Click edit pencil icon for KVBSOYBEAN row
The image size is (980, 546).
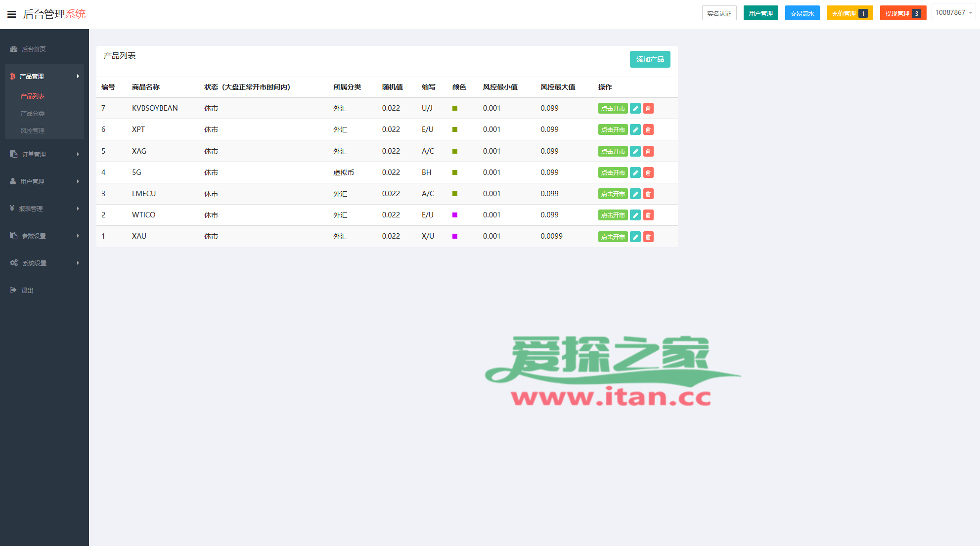pyautogui.click(x=635, y=108)
